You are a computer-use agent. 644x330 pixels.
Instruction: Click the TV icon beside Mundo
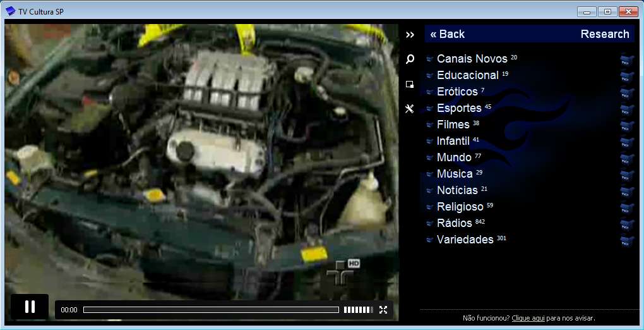[x=627, y=159]
